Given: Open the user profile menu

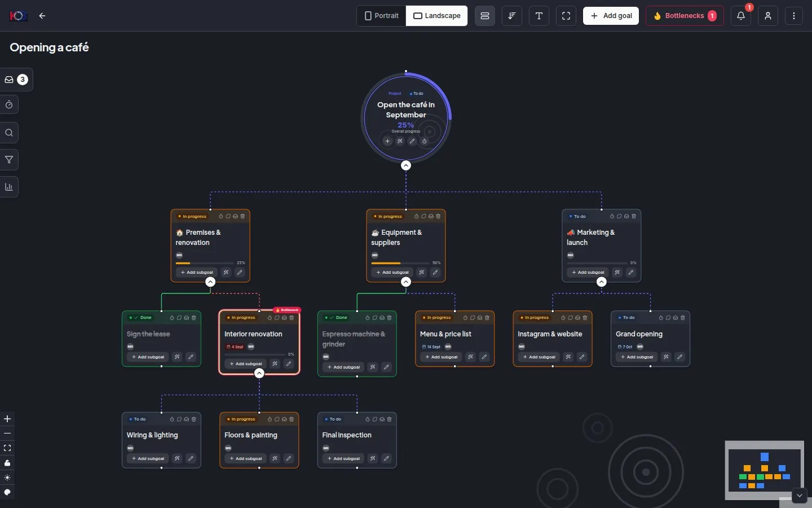Looking at the screenshot, I should tap(768, 16).
